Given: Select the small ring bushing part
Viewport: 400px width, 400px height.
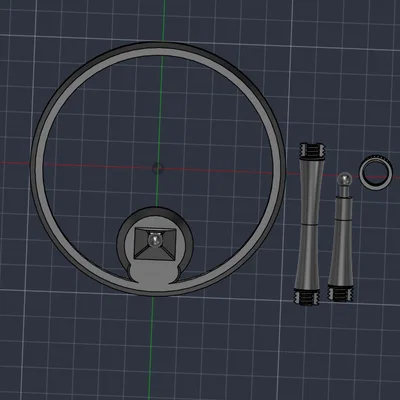Looking at the screenshot, I should pyautogui.click(x=376, y=173).
